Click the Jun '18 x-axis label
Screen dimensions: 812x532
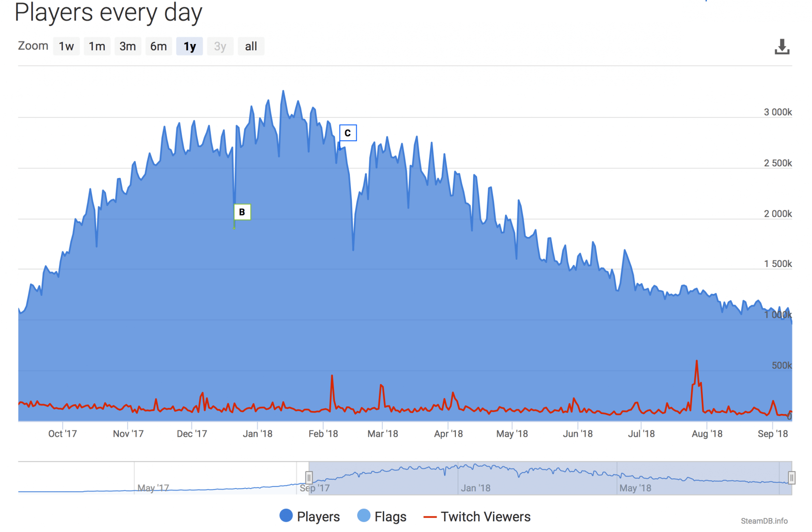click(578, 434)
